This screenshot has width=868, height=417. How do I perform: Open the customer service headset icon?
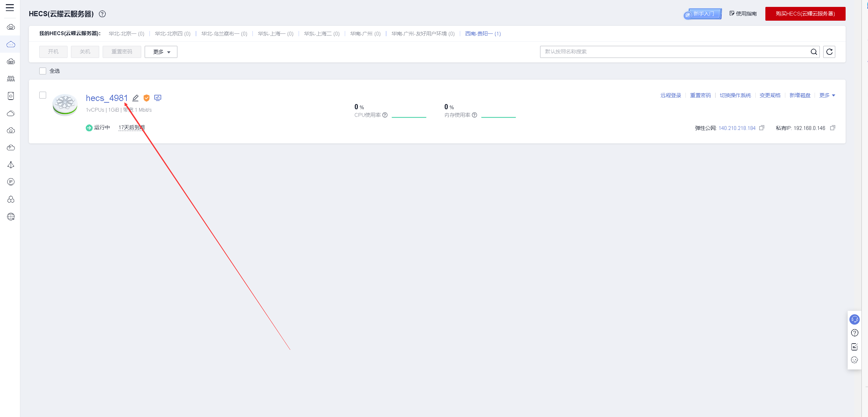(855, 319)
